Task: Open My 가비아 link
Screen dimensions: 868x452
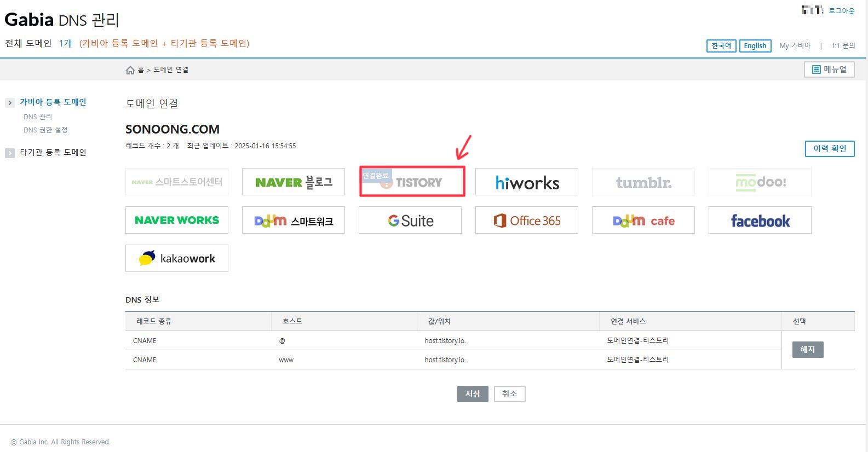Action: tap(795, 46)
